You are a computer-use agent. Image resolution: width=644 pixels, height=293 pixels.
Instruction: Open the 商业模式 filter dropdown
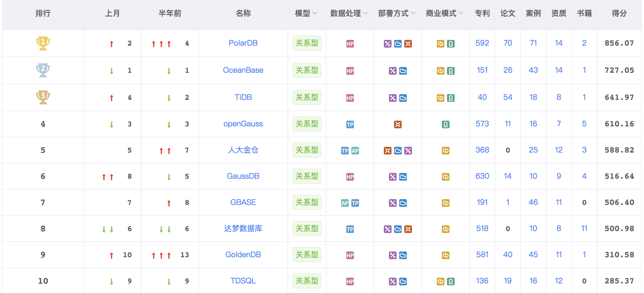pyautogui.click(x=444, y=13)
